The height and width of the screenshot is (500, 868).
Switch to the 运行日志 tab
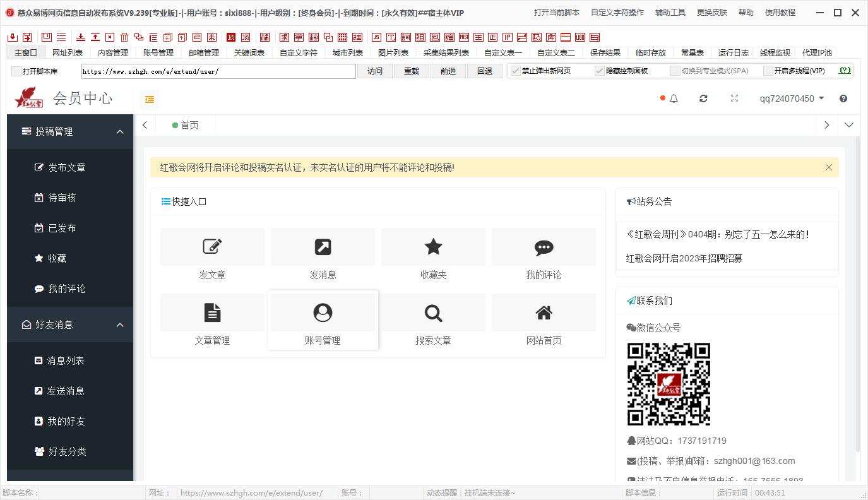click(734, 53)
